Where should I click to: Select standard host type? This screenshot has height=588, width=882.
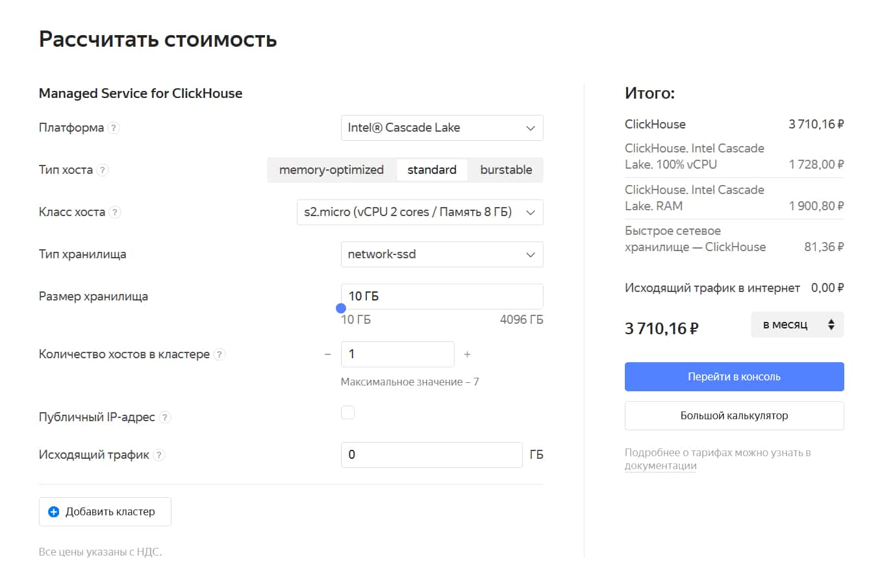pyautogui.click(x=432, y=170)
